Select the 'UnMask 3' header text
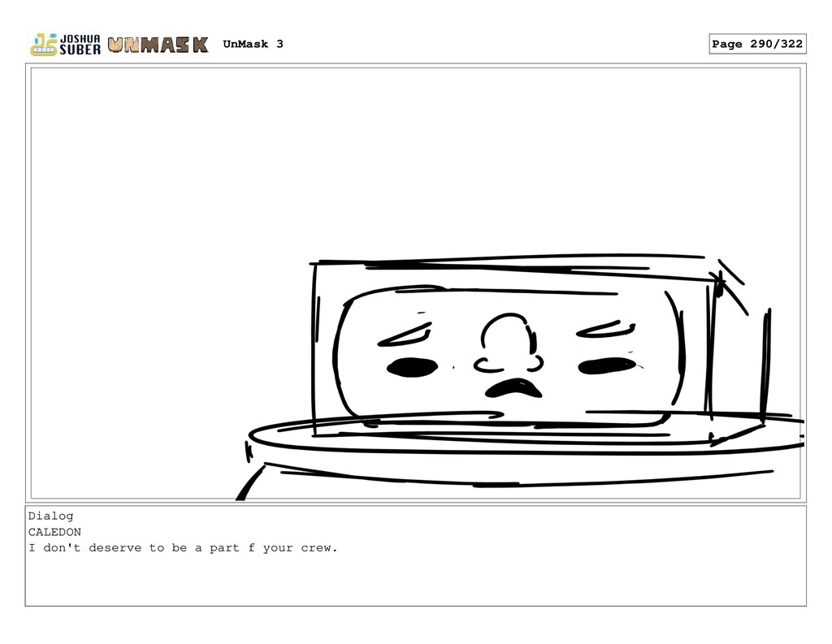Screen dimensions: 832x644 [x=253, y=44]
